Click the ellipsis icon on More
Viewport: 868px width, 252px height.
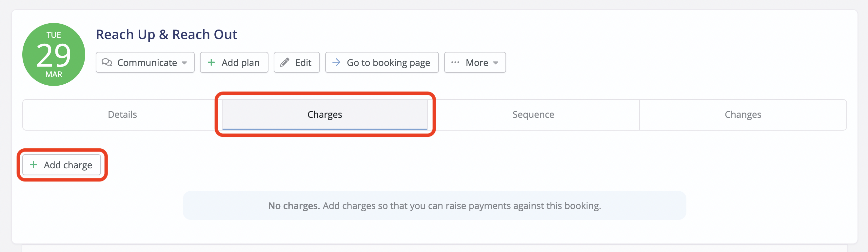point(455,62)
